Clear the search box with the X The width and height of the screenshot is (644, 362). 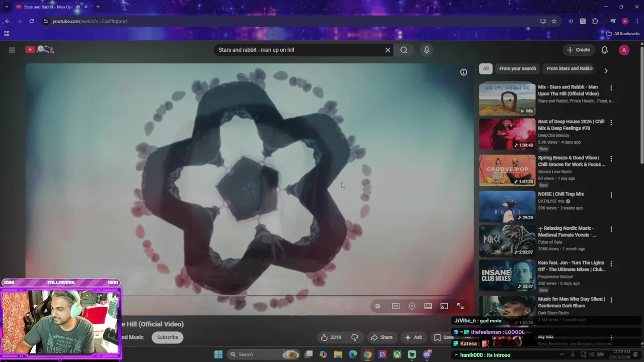coord(387,50)
